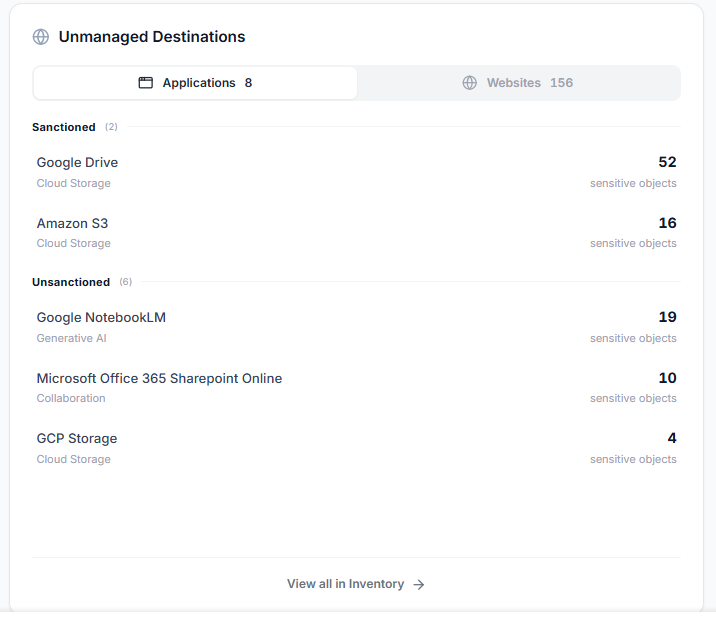This screenshot has width=716, height=620.
Task: Click the (6) count beside Unsanctioned
Action: point(126,282)
